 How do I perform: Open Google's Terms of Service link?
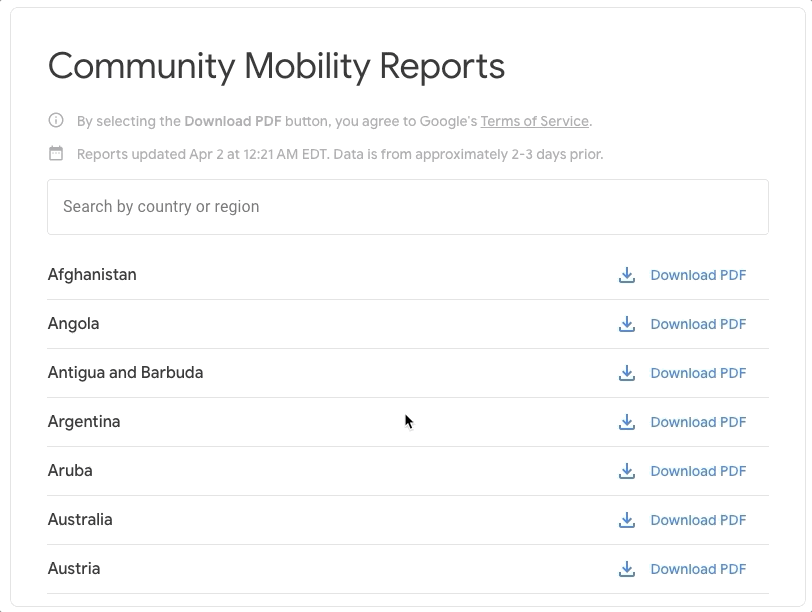(534, 121)
